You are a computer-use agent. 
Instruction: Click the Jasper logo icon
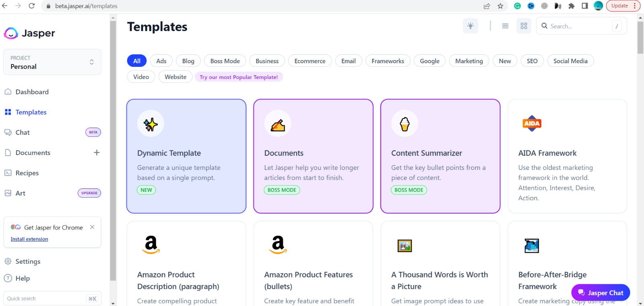pyautogui.click(x=11, y=33)
